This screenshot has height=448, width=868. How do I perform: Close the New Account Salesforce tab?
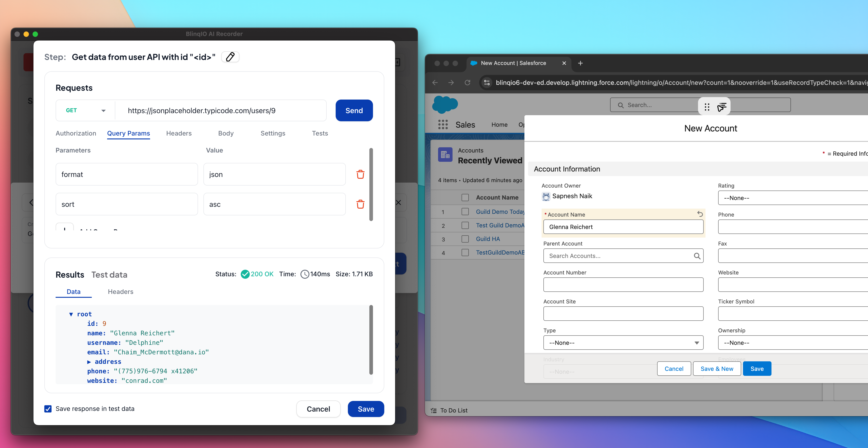(564, 63)
